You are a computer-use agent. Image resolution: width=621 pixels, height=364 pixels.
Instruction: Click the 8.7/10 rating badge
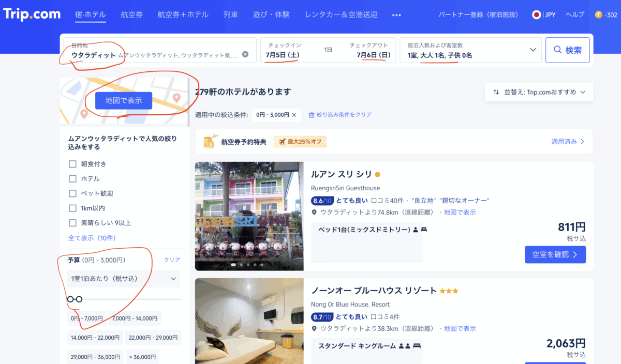tap(323, 317)
